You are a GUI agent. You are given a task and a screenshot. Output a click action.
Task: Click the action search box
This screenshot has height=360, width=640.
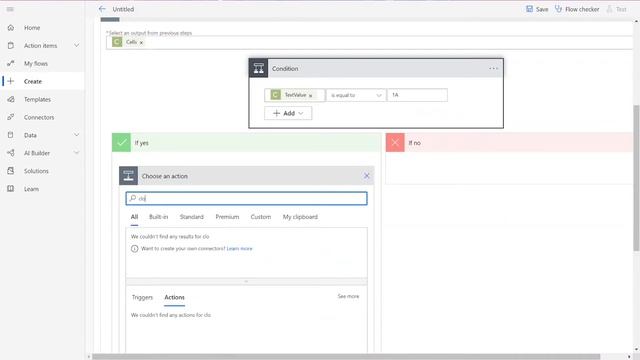point(247,198)
